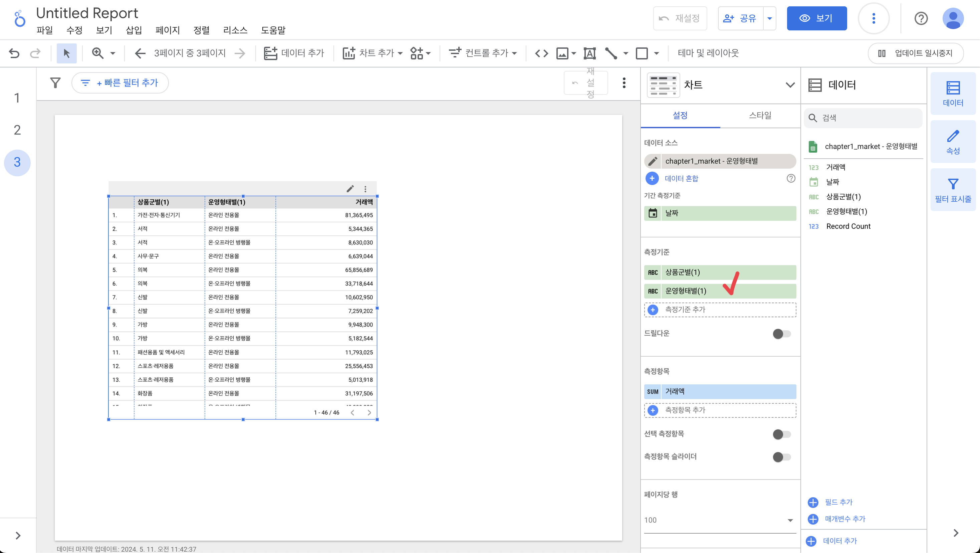Screen dimensions: 980x553
Task: Expand the 차트 type chevron
Action: click(790, 85)
